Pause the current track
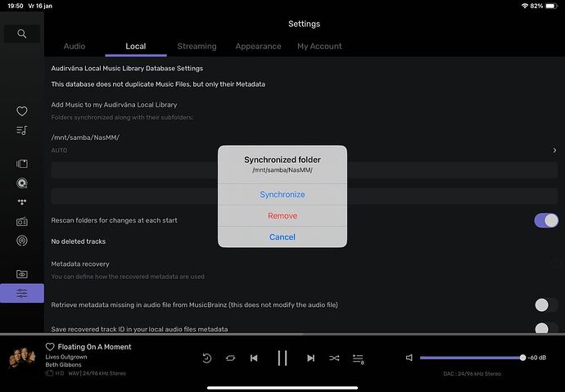This screenshot has width=565, height=392. pyautogui.click(x=282, y=358)
